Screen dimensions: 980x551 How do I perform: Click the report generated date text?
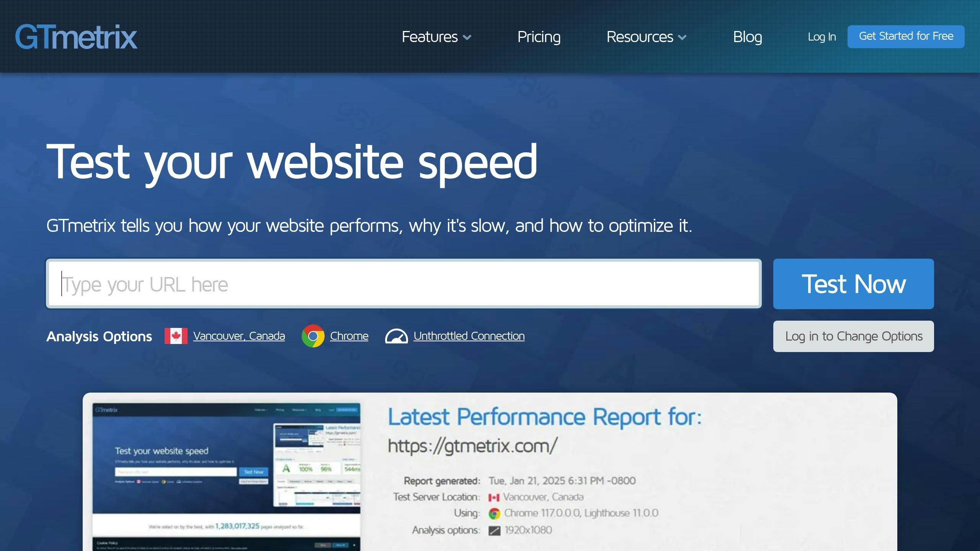click(562, 481)
